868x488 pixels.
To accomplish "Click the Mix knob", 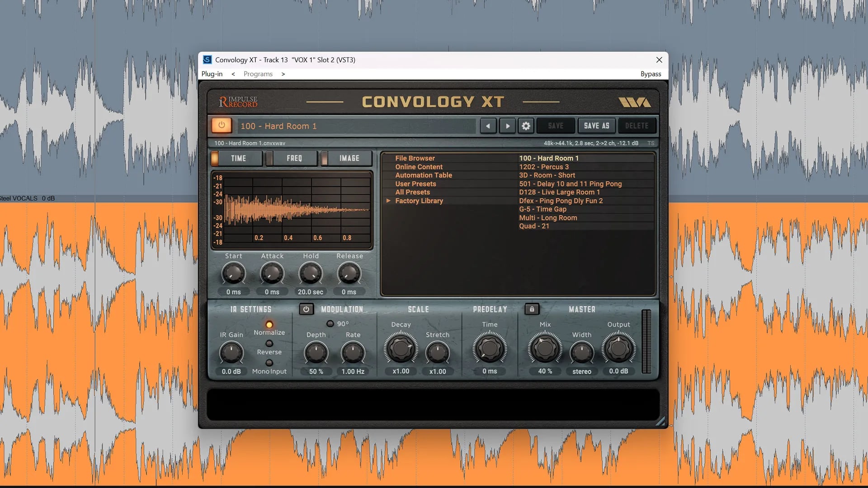I will coord(545,348).
